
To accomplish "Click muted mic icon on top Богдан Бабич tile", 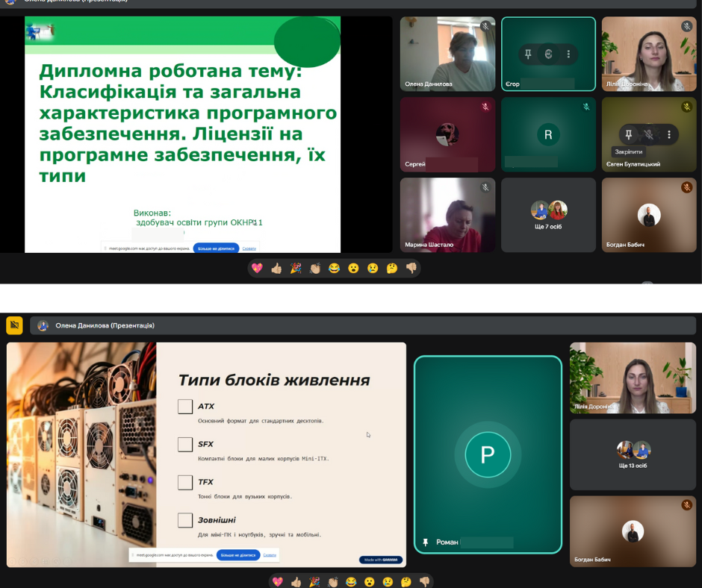I will tap(687, 187).
